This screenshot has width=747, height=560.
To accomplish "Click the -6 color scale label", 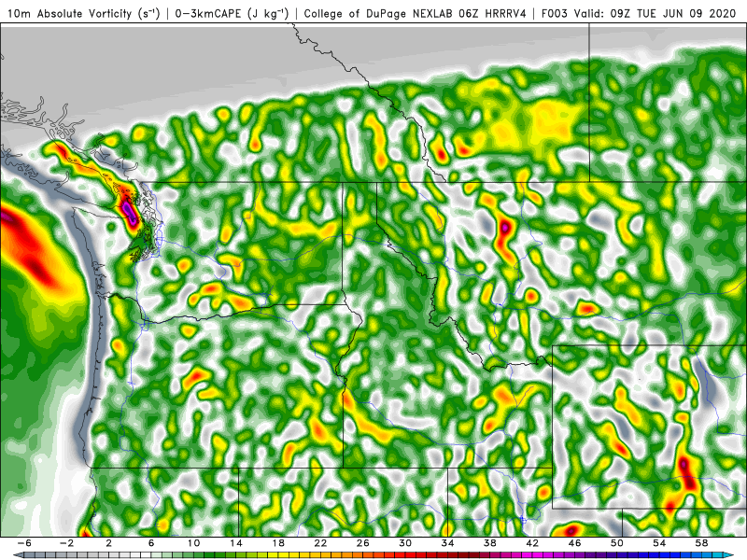I will click(x=25, y=543).
